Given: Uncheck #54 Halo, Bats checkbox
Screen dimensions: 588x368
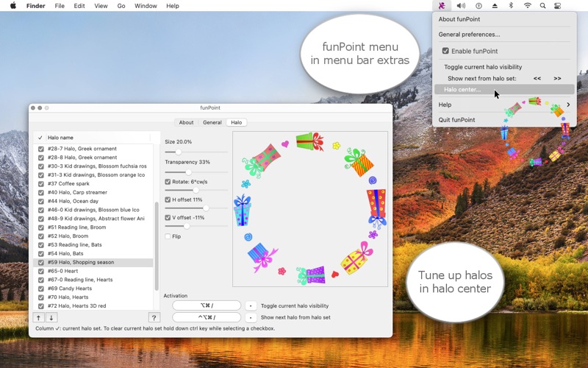Looking at the screenshot, I should pos(41,253).
